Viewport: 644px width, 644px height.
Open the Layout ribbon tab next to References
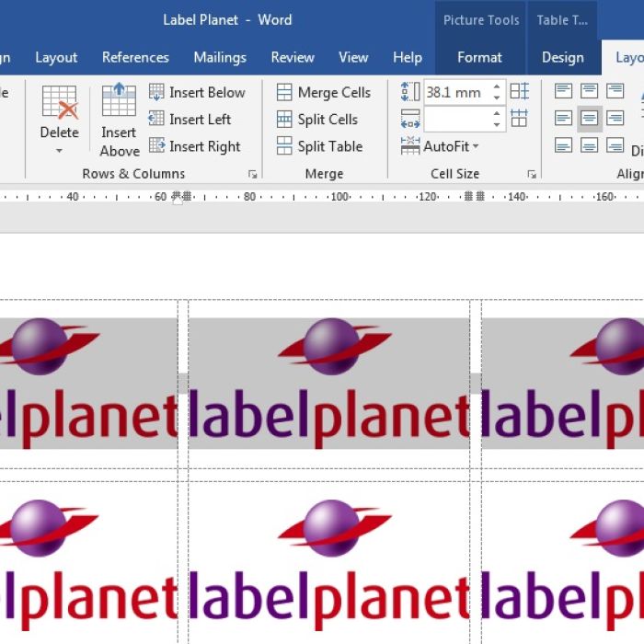(56, 57)
